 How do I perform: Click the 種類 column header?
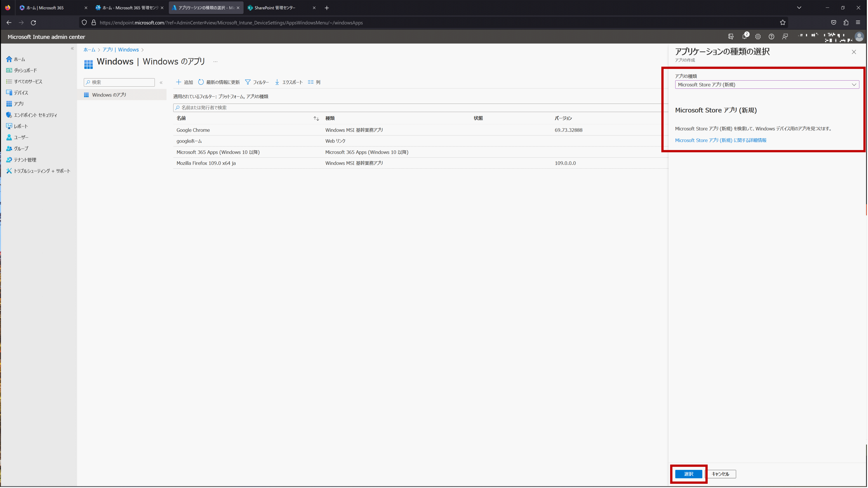point(330,118)
